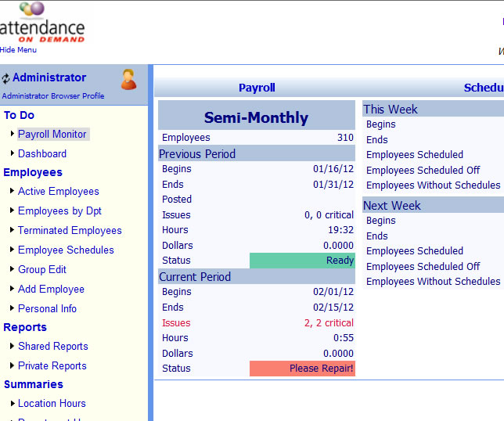The width and height of the screenshot is (504, 421).
Task: Open Administrator Browser Profile link
Action: 53,95
